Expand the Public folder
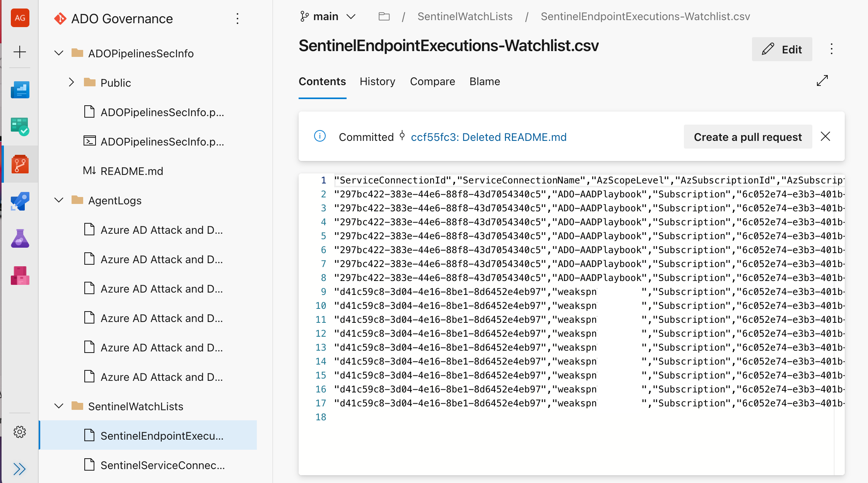Screen dimensions: 868x483 (71, 82)
